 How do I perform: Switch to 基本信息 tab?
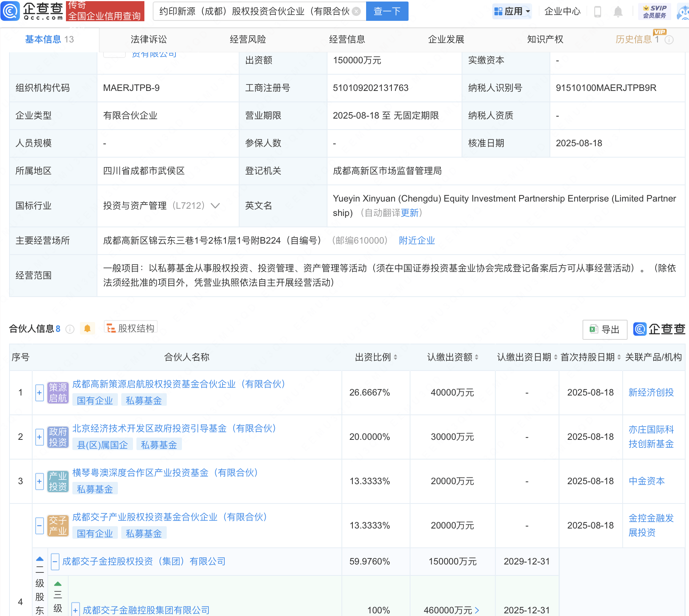tap(49, 39)
